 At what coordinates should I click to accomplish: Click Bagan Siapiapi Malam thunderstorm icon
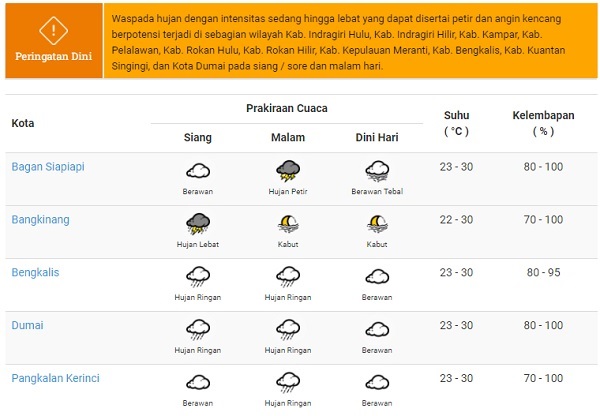pyautogui.click(x=288, y=171)
